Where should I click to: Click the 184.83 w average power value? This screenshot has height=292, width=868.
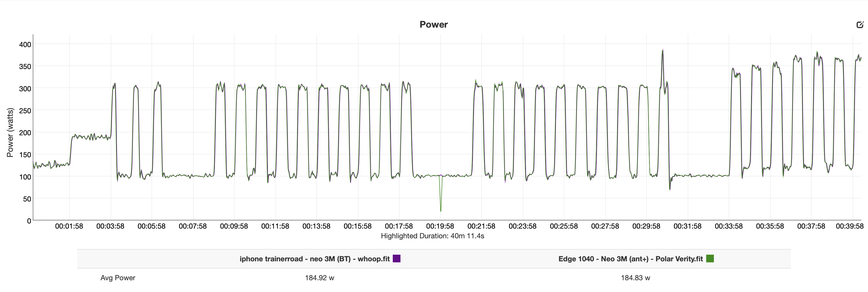click(x=636, y=278)
